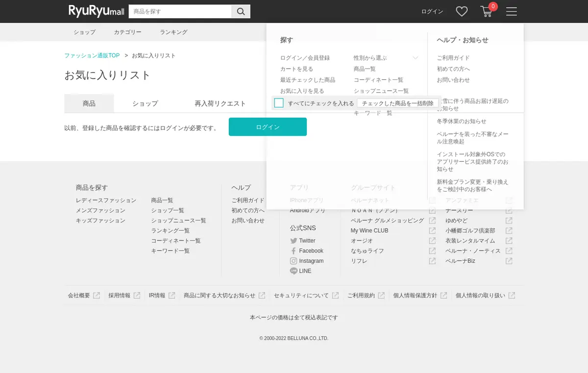
Task: Open the Twitter bird icon
Action: click(x=294, y=241)
